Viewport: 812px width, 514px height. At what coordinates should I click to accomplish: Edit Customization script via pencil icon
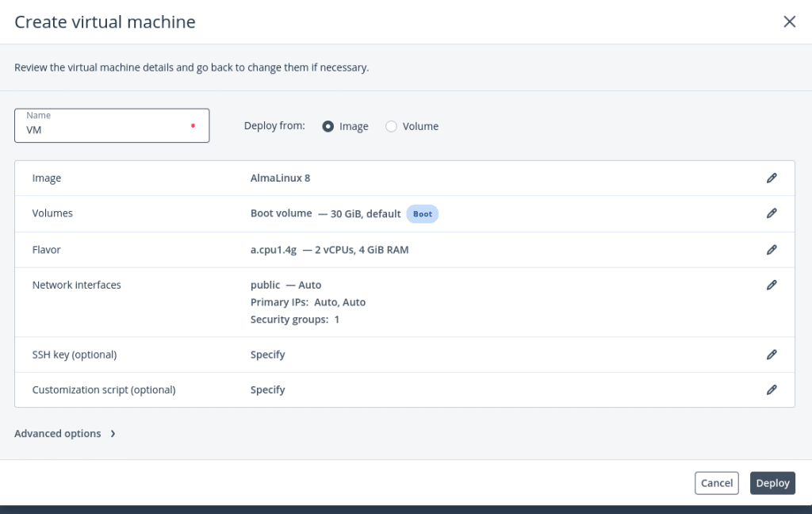click(772, 389)
